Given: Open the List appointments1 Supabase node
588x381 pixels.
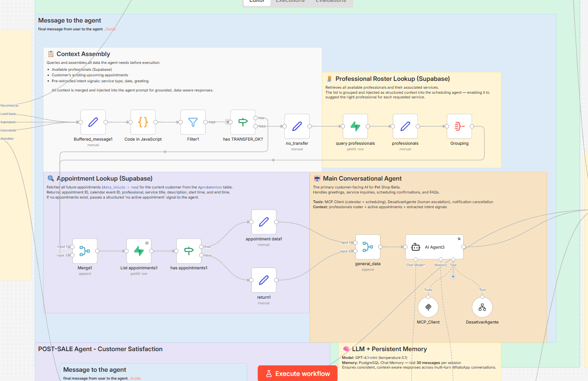Looking at the screenshot, I should click(x=139, y=251).
